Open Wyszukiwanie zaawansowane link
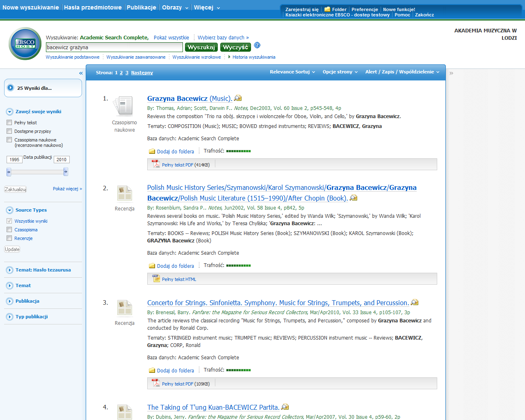The height and width of the screenshot is (420, 525). [x=136, y=57]
